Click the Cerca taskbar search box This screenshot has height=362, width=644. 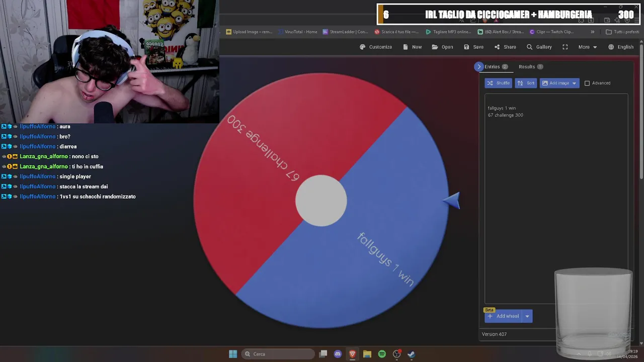point(278,354)
